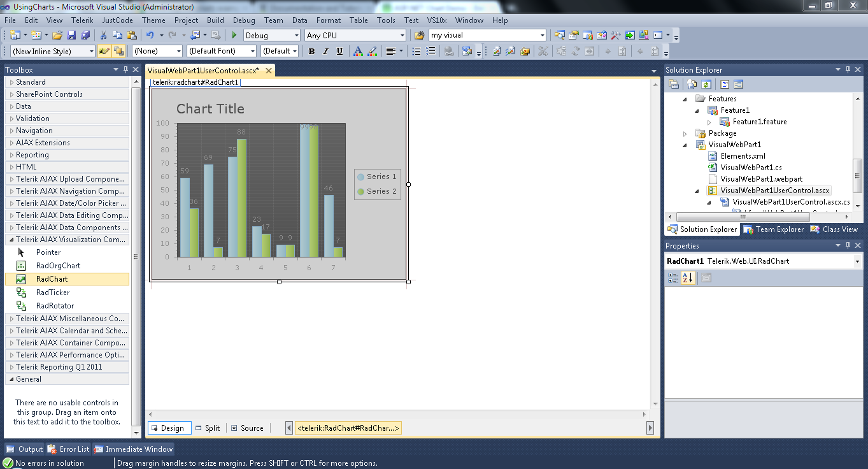Save the current file with the single-disk icon
The height and width of the screenshot is (469, 868).
pos(71,36)
